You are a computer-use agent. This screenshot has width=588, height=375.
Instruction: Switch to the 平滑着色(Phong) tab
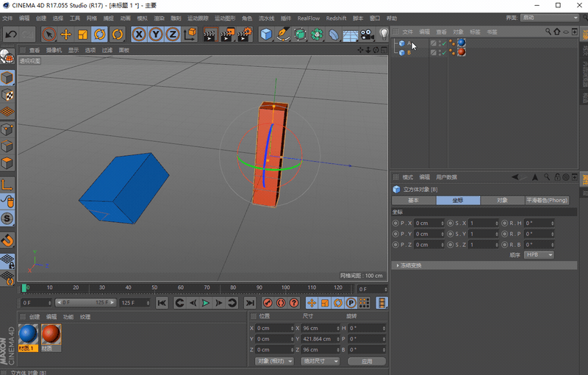pos(547,200)
